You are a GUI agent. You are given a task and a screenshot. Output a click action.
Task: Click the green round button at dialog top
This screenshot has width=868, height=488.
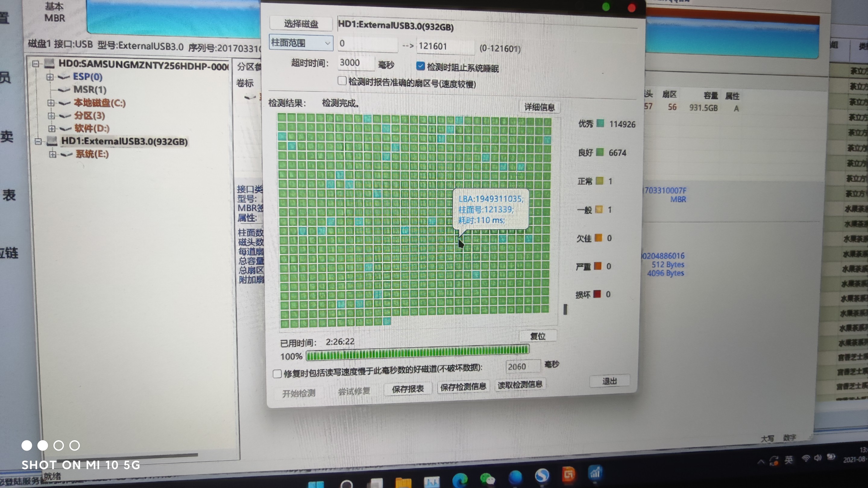[606, 7]
